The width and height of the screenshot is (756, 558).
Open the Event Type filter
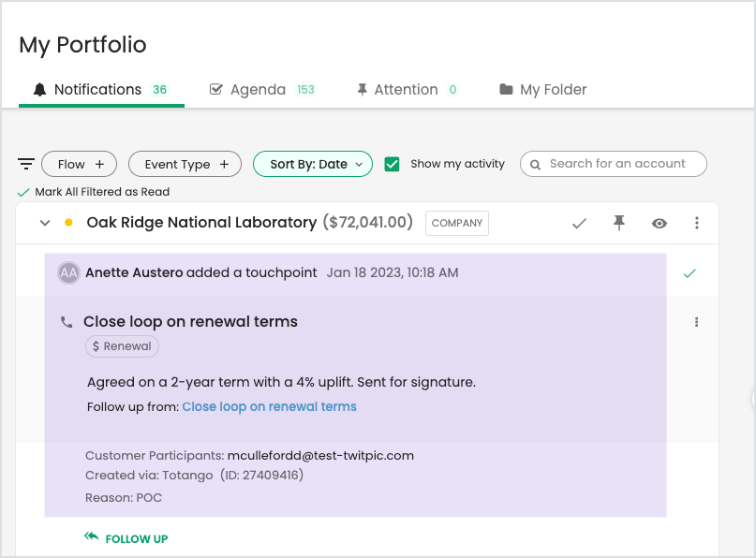click(185, 163)
